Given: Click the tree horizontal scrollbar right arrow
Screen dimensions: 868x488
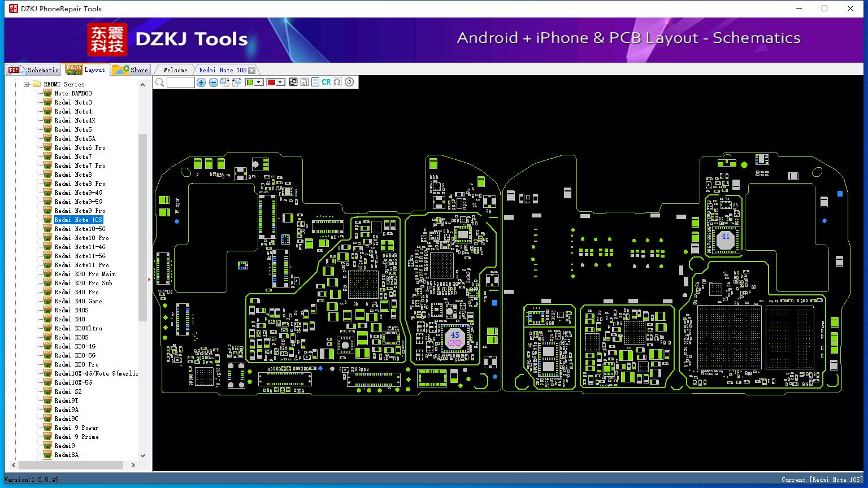Looking at the screenshot, I should click(133, 465).
